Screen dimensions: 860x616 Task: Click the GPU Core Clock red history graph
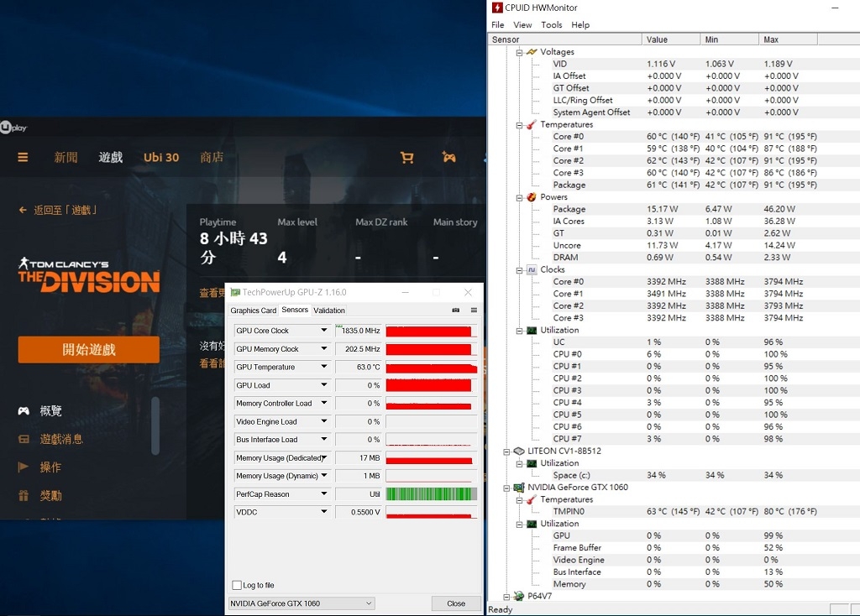click(432, 331)
